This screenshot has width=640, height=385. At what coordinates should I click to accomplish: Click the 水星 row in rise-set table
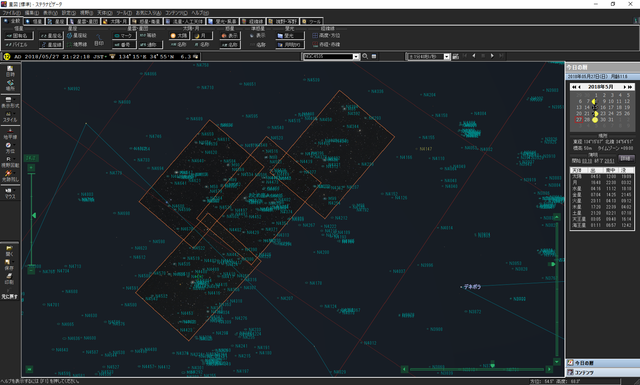(x=602, y=189)
